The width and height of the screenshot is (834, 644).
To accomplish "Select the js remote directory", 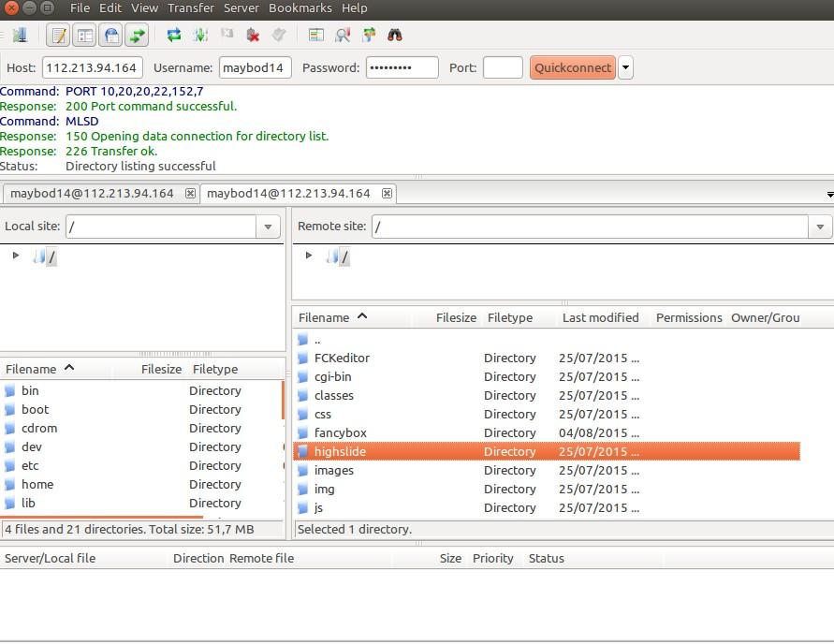I will (x=547, y=508).
